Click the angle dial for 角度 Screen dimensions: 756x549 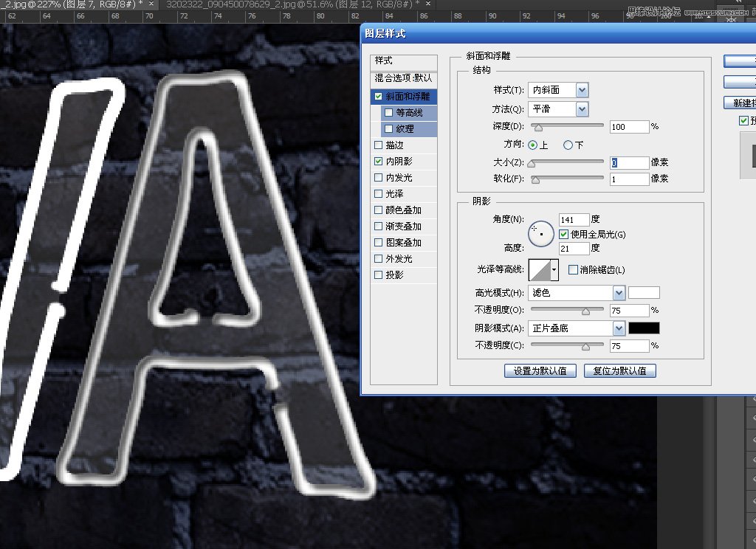point(541,233)
